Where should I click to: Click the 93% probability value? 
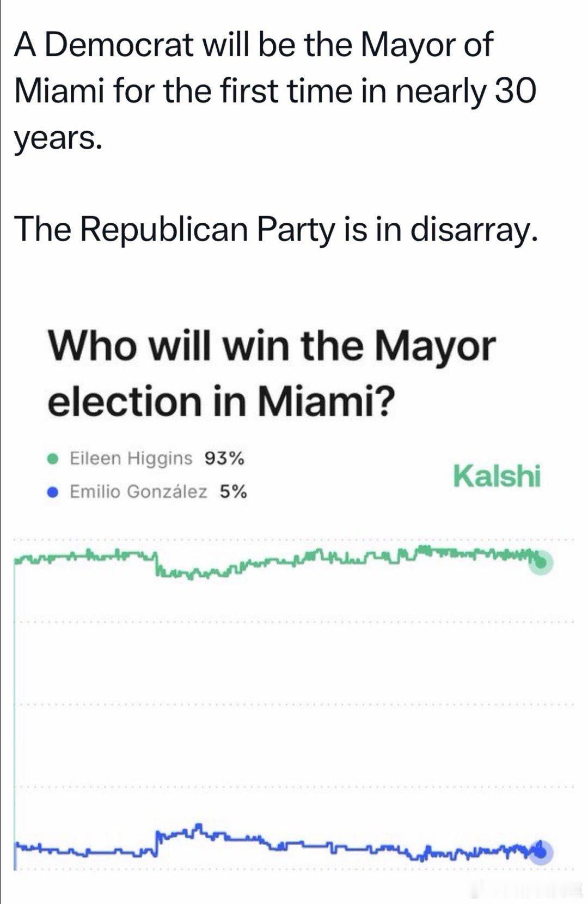coord(224,459)
